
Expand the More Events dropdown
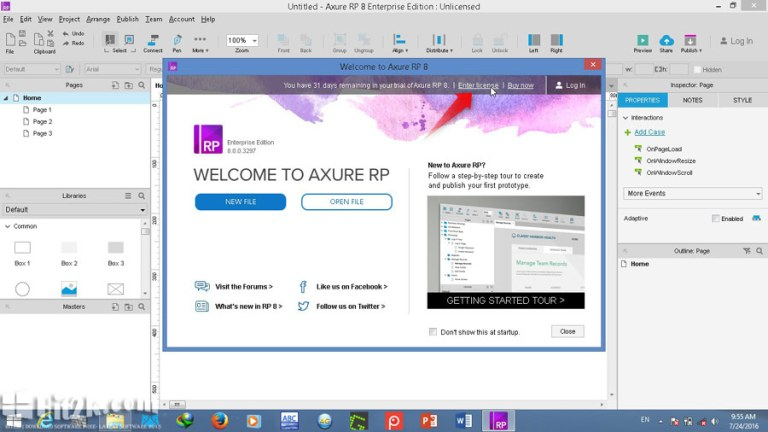[x=693, y=193]
